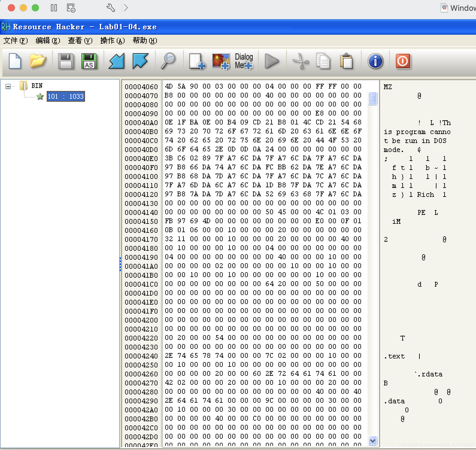Copy with the two pages icon
The width and height of the screenshot is (476, 450).
pyautogui.click(x=323, y=62)
